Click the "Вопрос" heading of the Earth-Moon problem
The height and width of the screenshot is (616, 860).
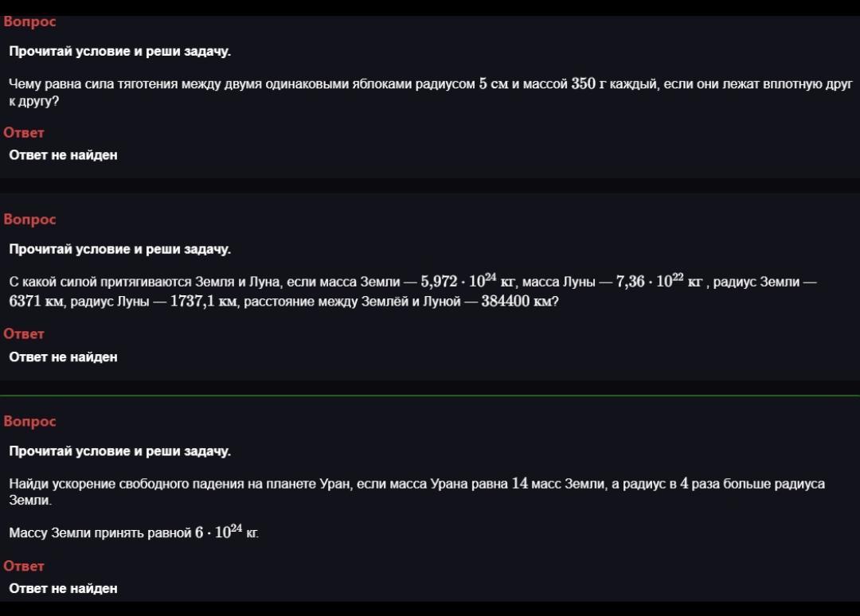(x=29, y=220)
